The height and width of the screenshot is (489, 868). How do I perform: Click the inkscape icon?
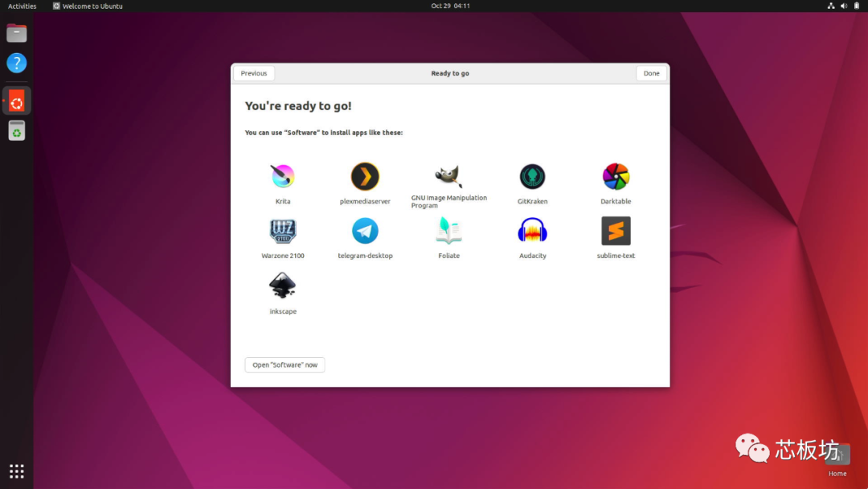(x=283, y=286)
